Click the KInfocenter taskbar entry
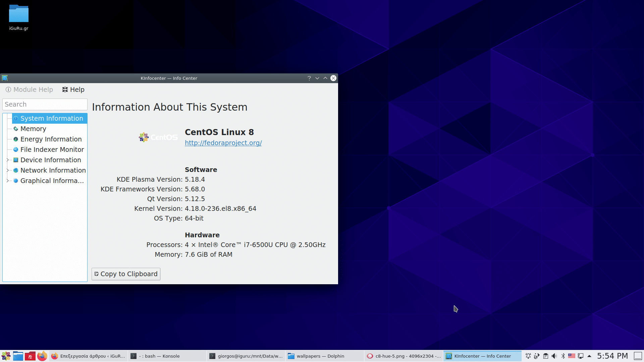The height and width of the screenshot is (362, 644). coord(482,356)
